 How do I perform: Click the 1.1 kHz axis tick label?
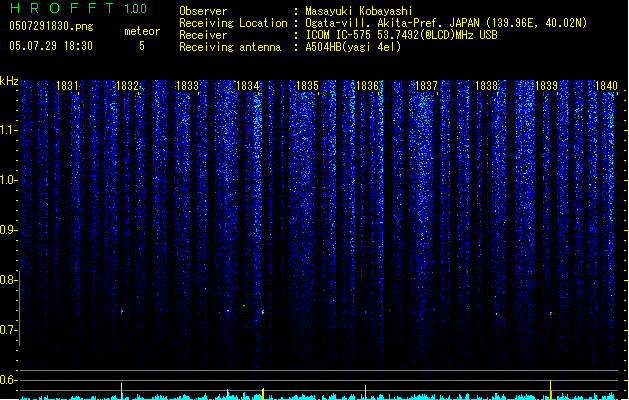pyautogui.click(x=8, y=131)
